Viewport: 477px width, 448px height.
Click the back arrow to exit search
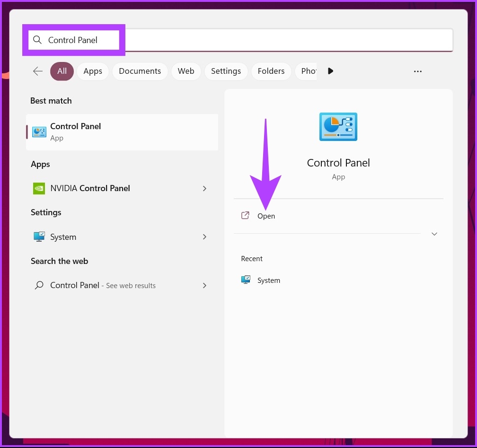click(x=37, y=71)
